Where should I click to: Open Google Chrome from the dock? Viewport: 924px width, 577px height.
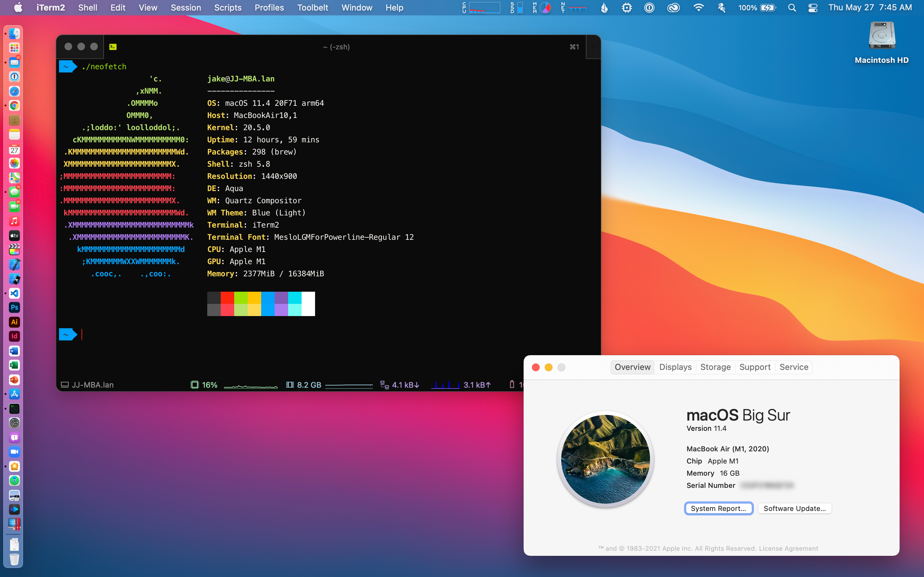pyautogui.click(x=14, y=106)
